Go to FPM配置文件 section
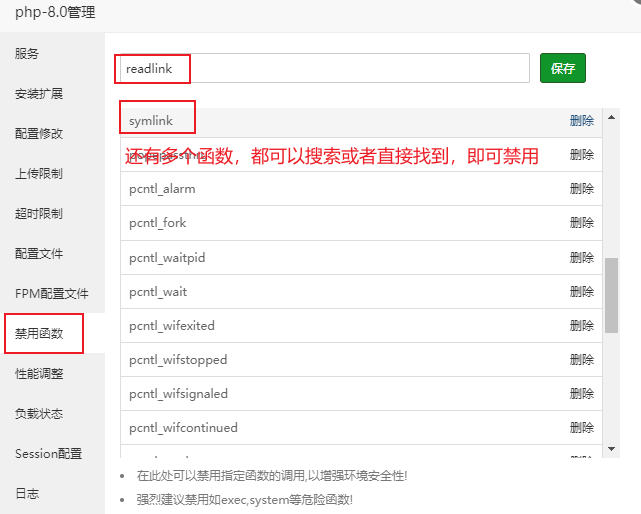Image resolution: width=641 pixels, height=514 pixels. click(x=51, y=293)
